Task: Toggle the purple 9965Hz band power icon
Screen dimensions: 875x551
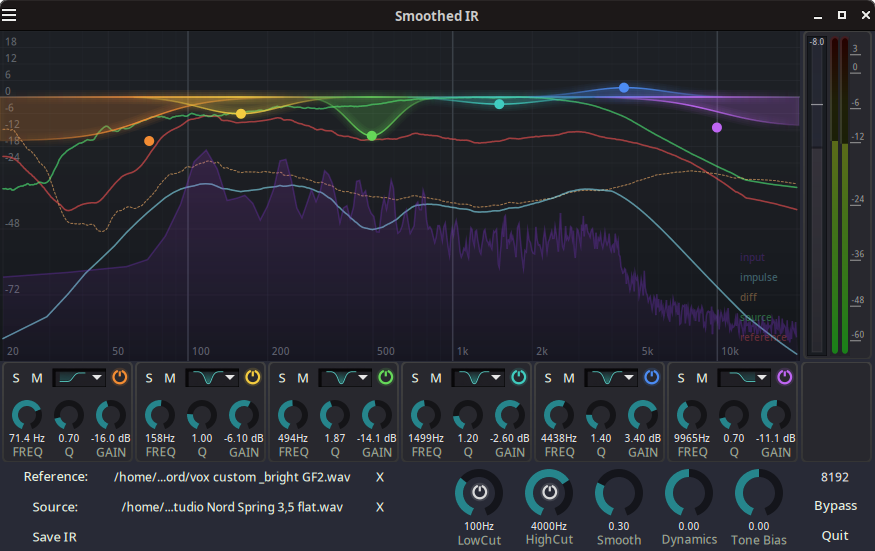Action: pos(785,377)
